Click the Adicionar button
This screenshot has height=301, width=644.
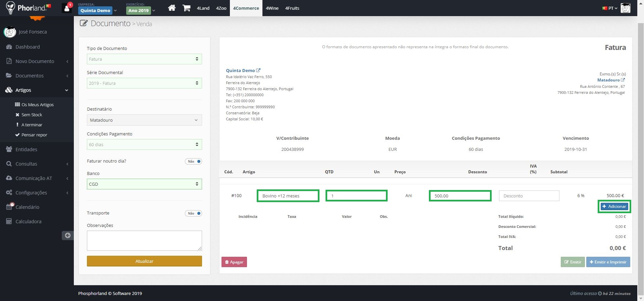(614, 206)
